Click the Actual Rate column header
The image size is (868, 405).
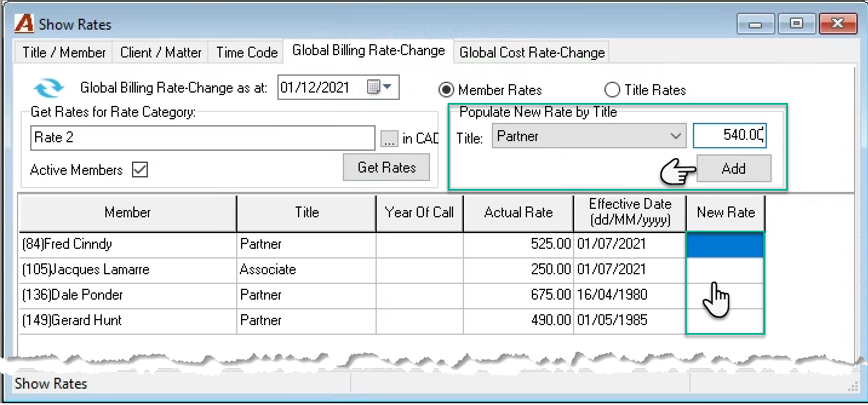coord(518,212)
